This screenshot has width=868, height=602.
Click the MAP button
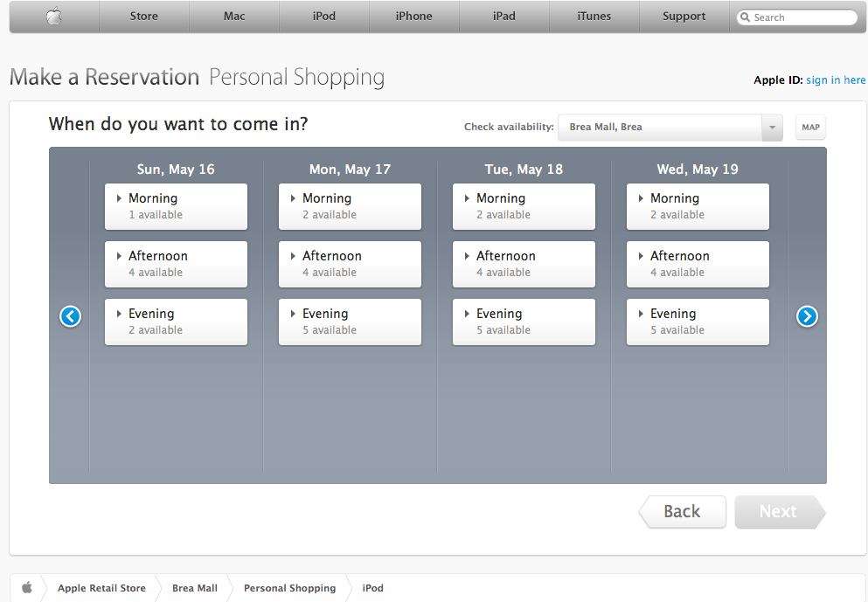(x=810, y=128)
